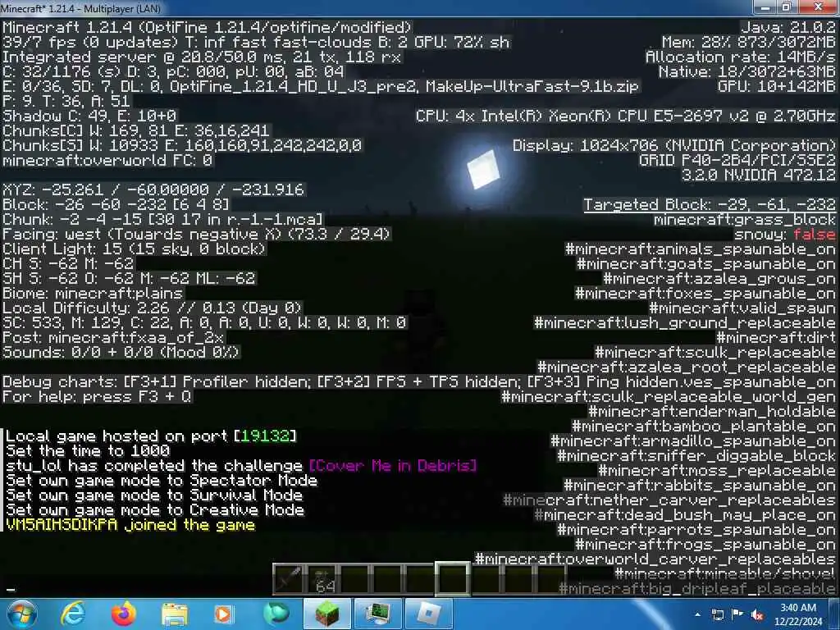Click the 'Chunk: -2 -4 -15' debug line
The image size is (840, 630).
[163, 220]
